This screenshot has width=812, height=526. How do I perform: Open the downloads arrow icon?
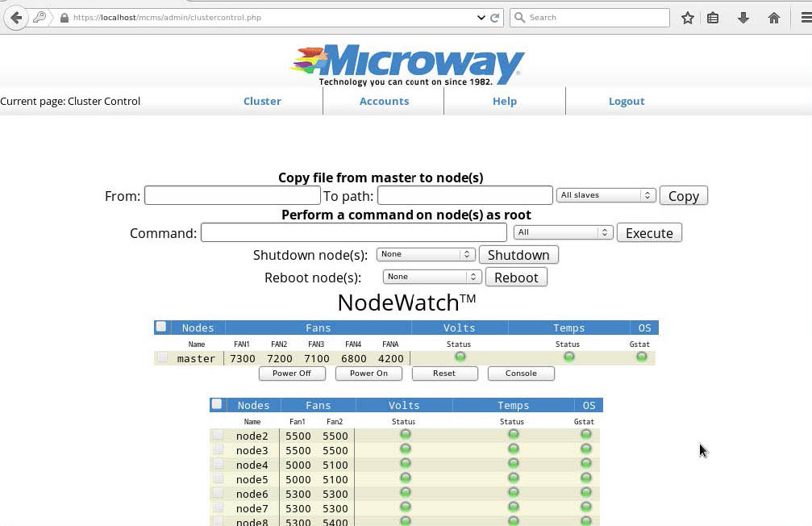click(x=743, y=18)
